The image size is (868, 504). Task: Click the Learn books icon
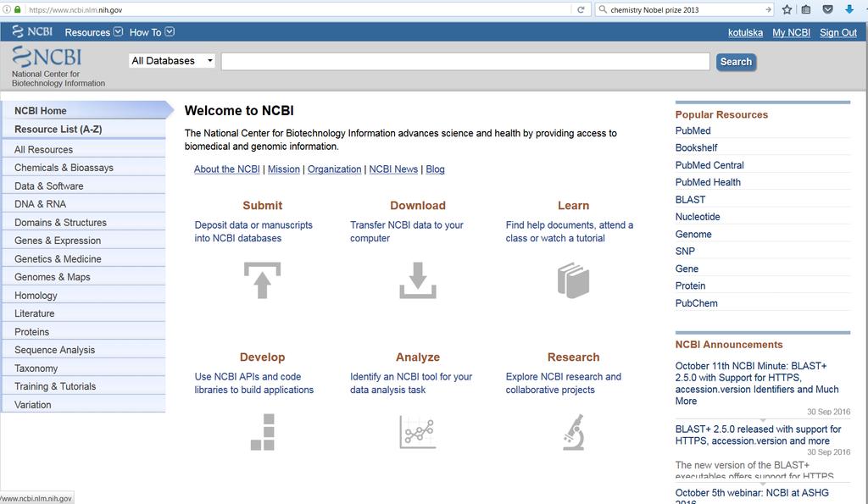point(574,280)
